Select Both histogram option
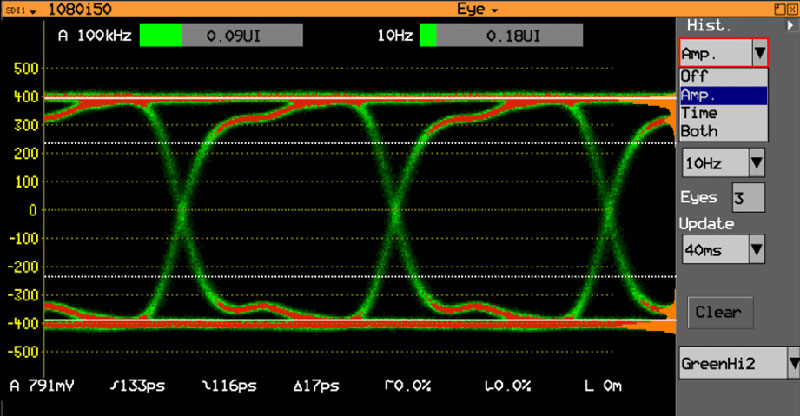800x416 pixels. click(723, 131)
